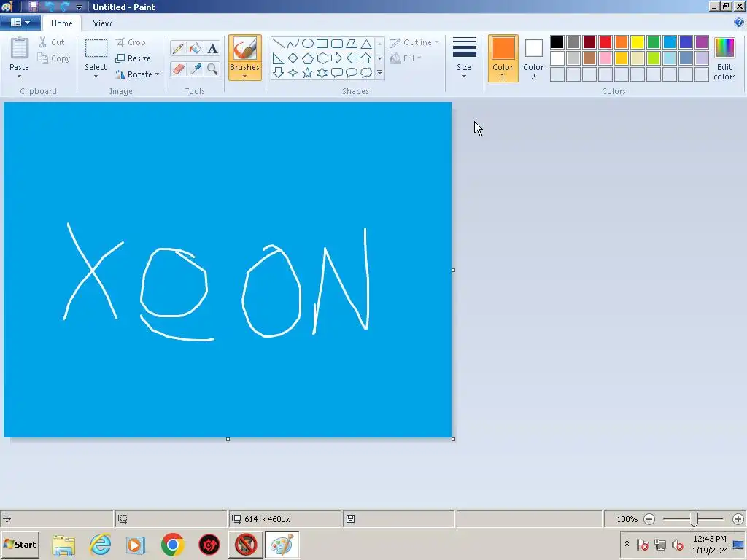Click the Paste clipboard button
Image resolution: width=747 pixels, height=560 pixels.
(20, 54)
